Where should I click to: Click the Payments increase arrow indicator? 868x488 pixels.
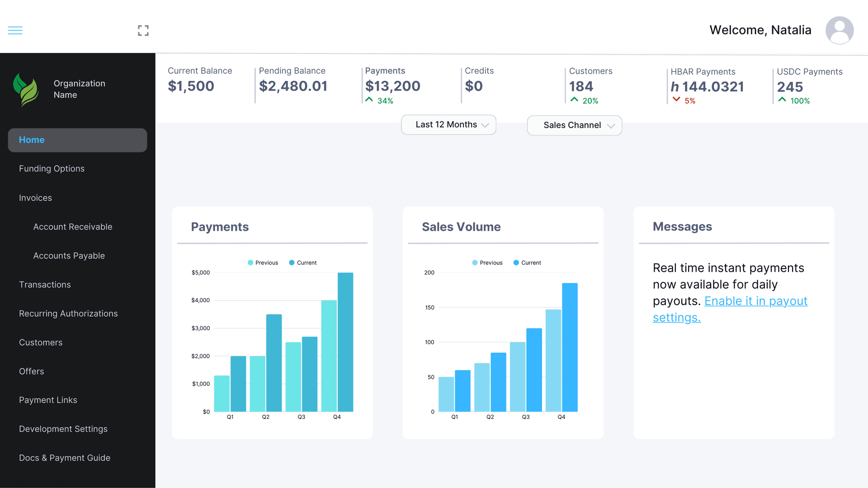(368, 99)
